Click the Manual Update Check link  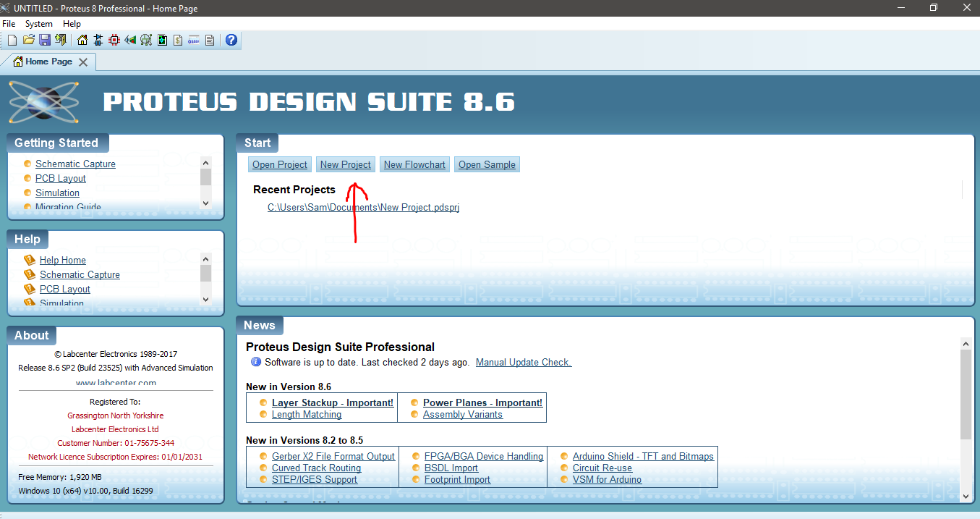(524, 362)
